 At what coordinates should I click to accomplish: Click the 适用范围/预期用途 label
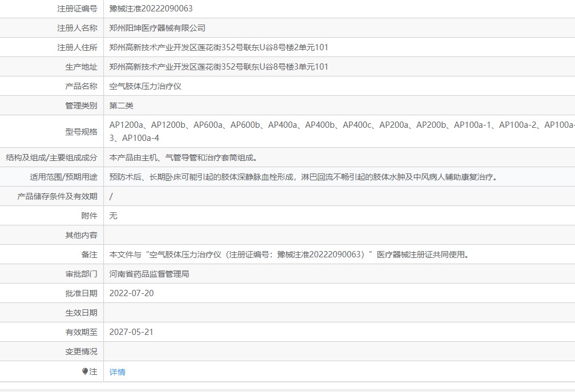pyautogui.click(x=64, y=177)
